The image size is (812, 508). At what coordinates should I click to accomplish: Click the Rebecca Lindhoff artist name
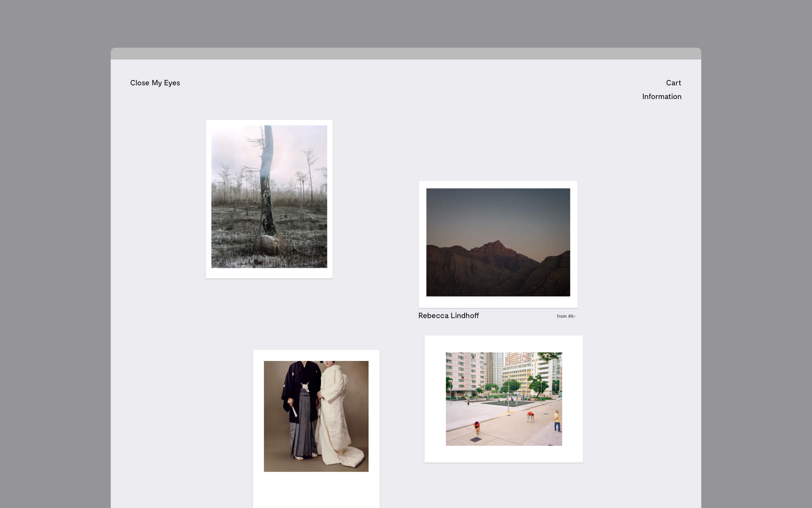point(448,316)
